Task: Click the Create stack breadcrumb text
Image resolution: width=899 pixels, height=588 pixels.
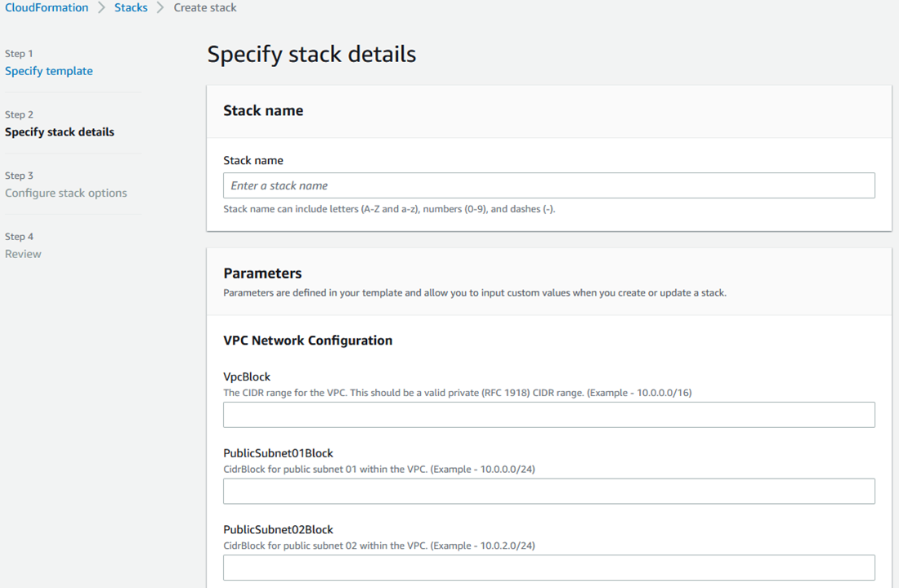Action: point(205,7)
